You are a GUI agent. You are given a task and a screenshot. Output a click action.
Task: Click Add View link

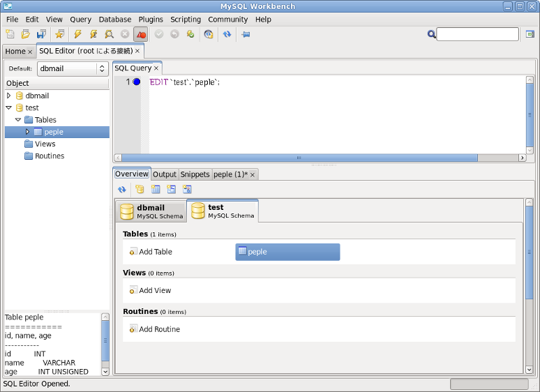[150, 290]
